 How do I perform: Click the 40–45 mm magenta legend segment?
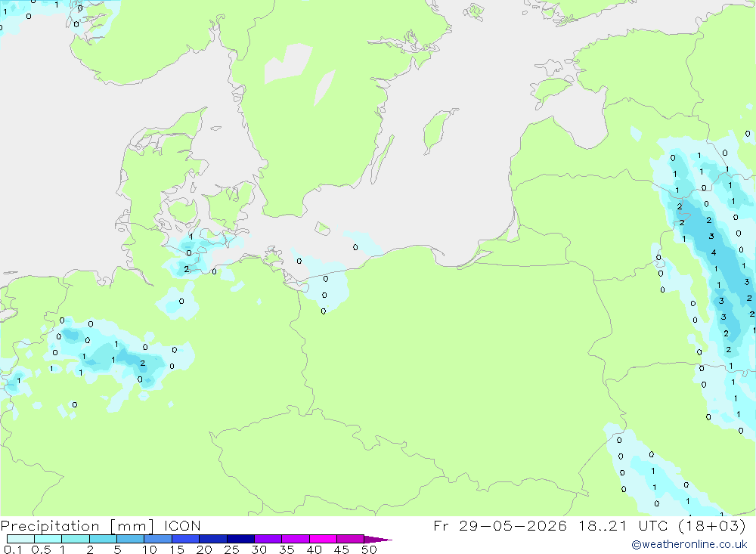pos(323,539)
